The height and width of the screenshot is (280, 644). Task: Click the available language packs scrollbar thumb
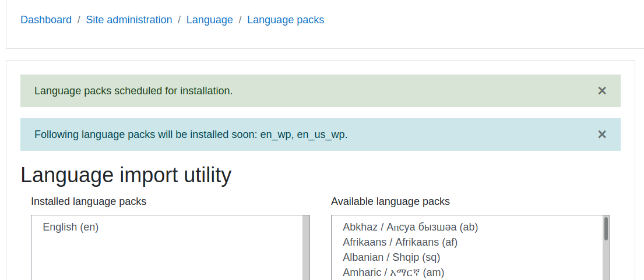[x=606, y=229]
